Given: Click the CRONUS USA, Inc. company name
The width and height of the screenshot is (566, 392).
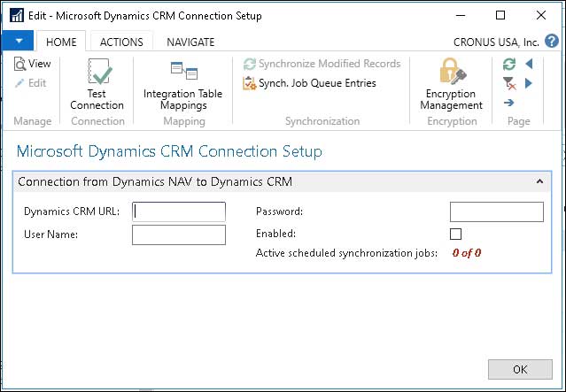Looking at the screenshot, I should (496, 42).
